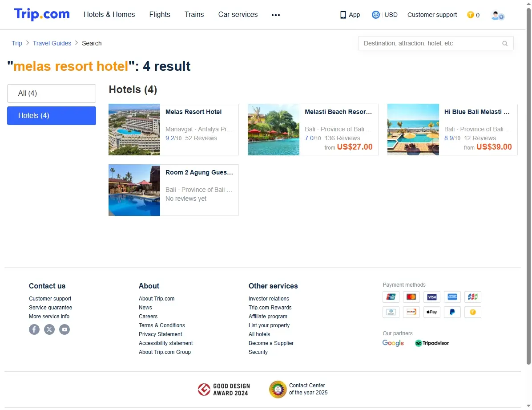Open the Melas Resort Hotel title
Image resolution: width=532 pixels, height=410 pixels.
pyautogui.click(x=193, y=112)
